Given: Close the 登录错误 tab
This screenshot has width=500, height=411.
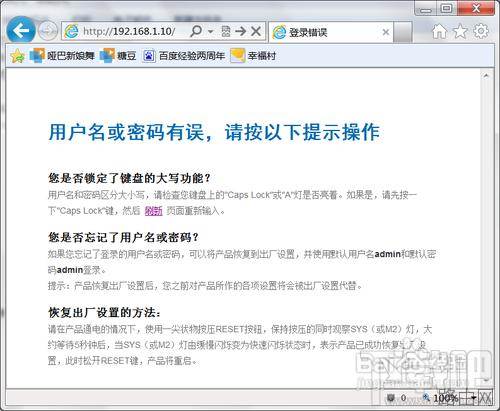Looking at the screenshot, I should [x=386, y=32].
